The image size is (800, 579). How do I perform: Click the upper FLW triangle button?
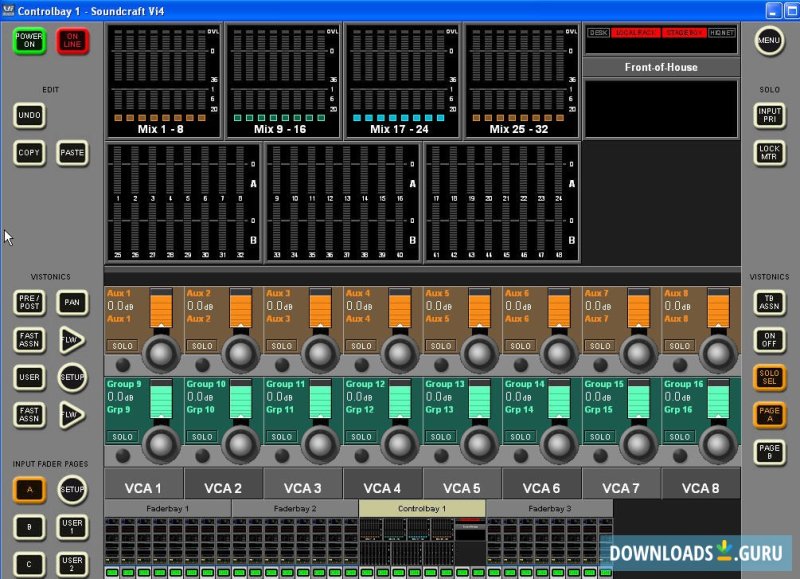click(x=71, y=340)
